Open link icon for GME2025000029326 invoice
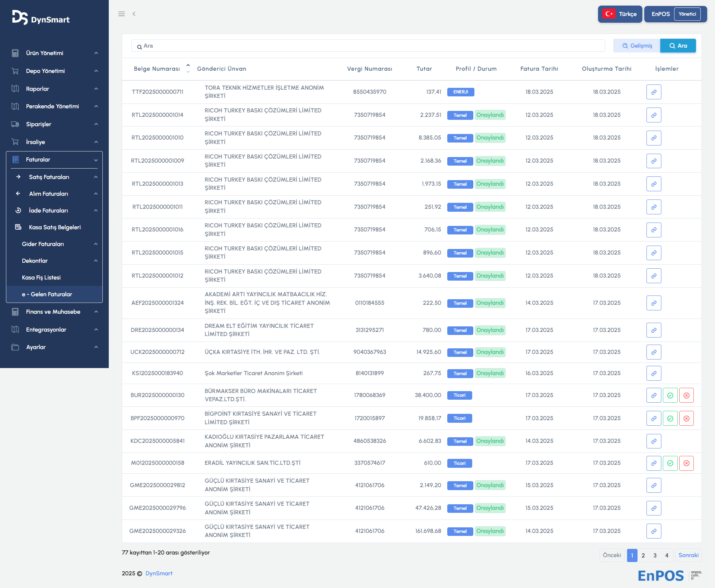The width and height of the screenshot is (715, 588). click(654, 531)
